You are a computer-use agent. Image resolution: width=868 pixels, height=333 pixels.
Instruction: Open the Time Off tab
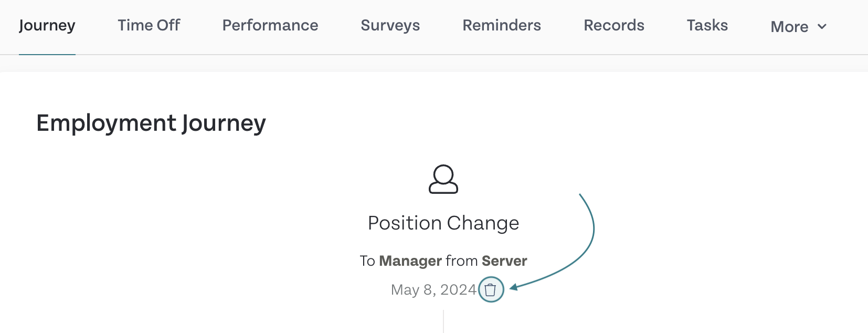(x=149, y=25)
